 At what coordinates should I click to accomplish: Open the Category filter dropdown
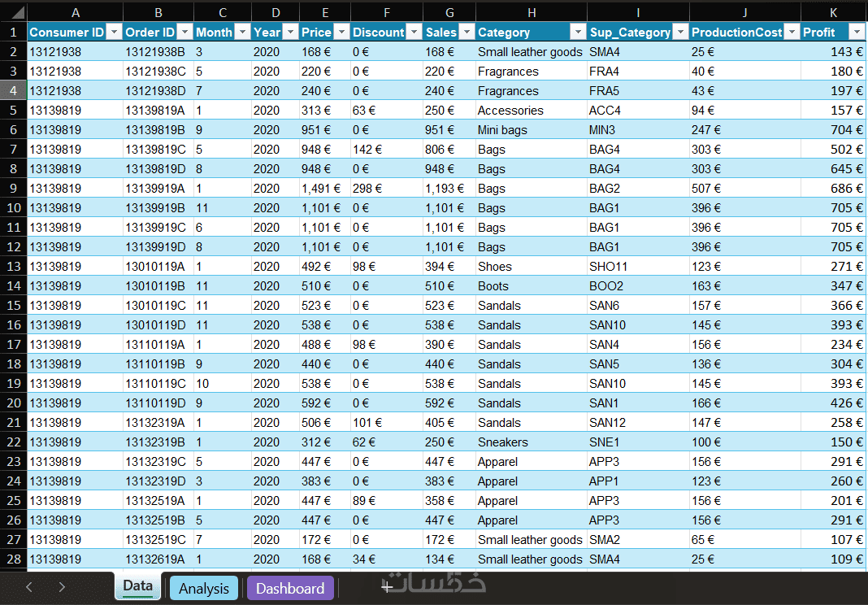[578, 33]
